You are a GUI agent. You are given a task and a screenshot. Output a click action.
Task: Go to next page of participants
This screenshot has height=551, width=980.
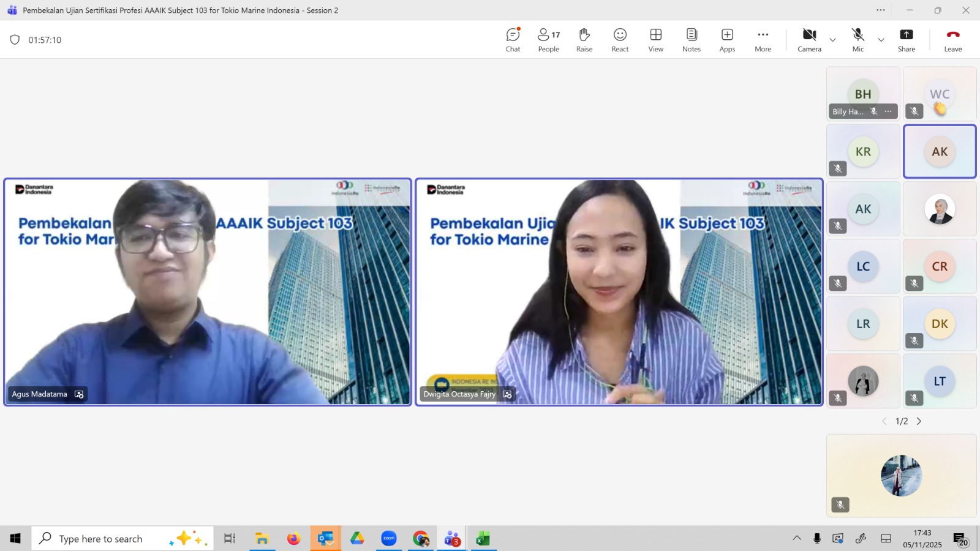tap(919, 421)
